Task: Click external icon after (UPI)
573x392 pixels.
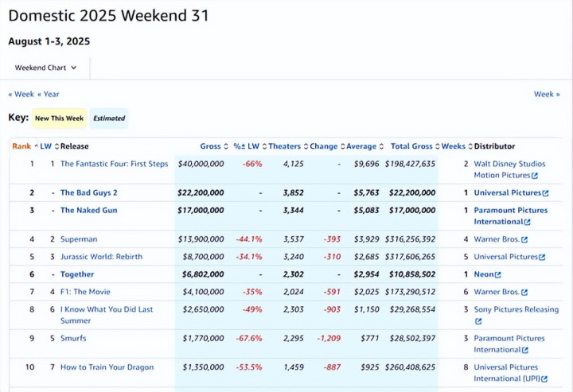Action: 544,379
